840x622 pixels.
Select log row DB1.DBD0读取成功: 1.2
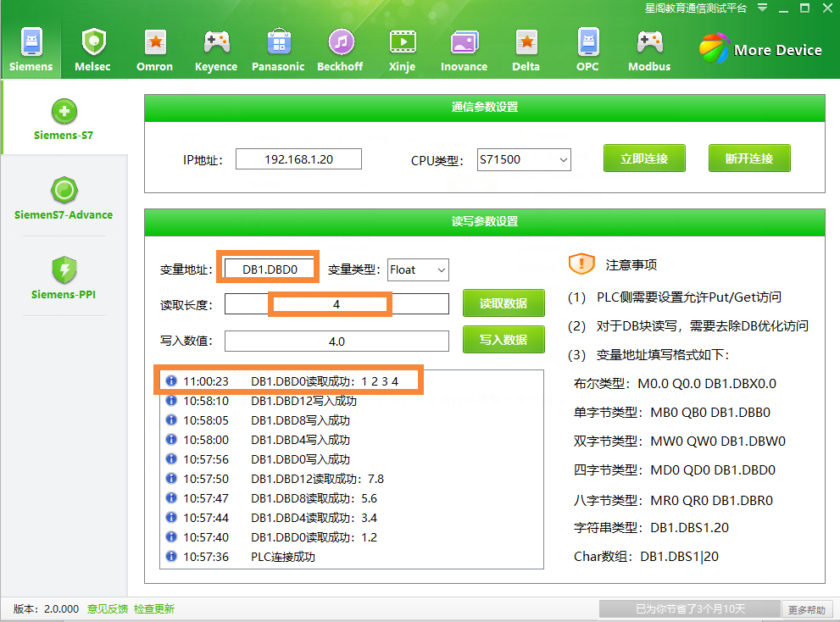352,536
